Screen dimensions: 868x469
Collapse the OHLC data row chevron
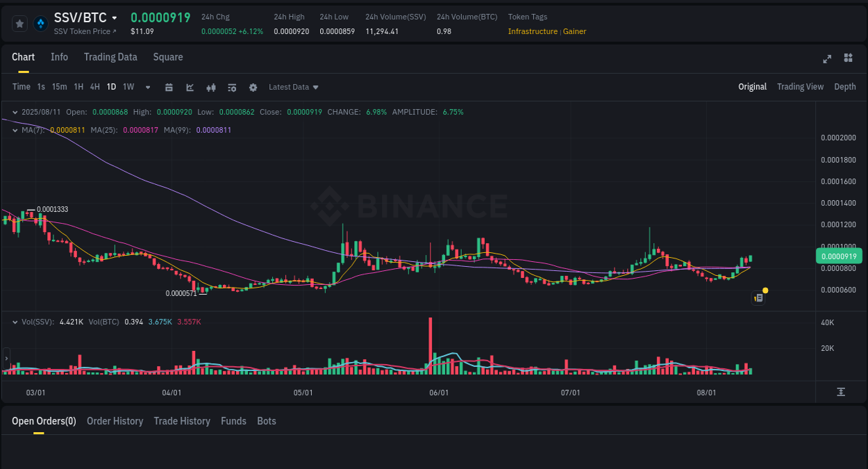click(x=15, y=111)
